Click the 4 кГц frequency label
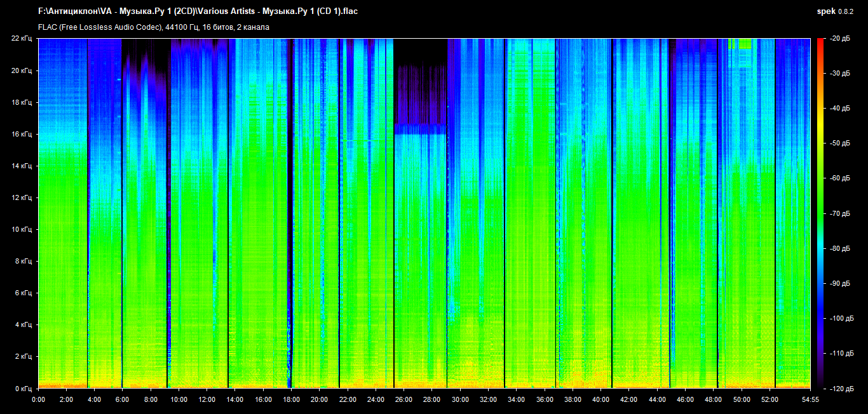Screen dimensions: 868x414 [23, 324]
